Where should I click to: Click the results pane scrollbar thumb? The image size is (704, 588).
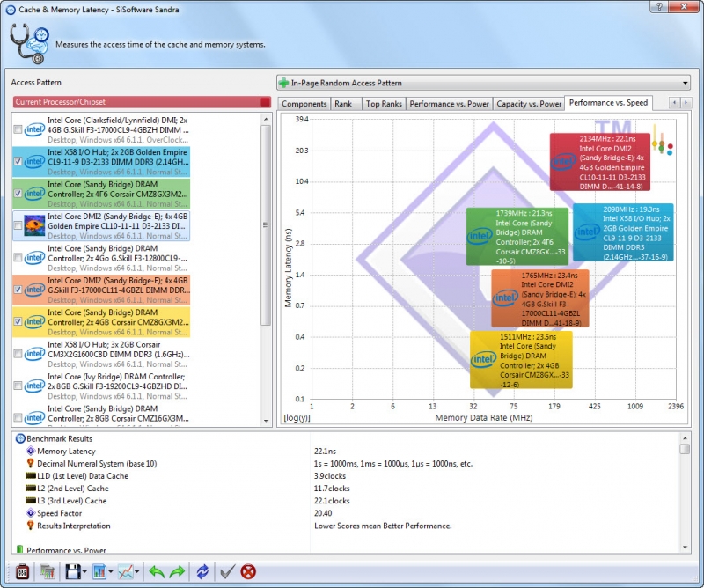click(685, 449)
